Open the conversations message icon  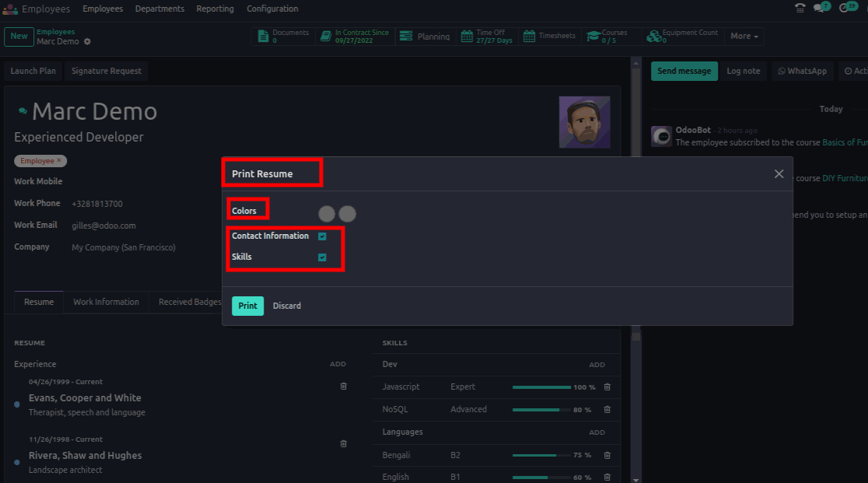tap(819, 9)
